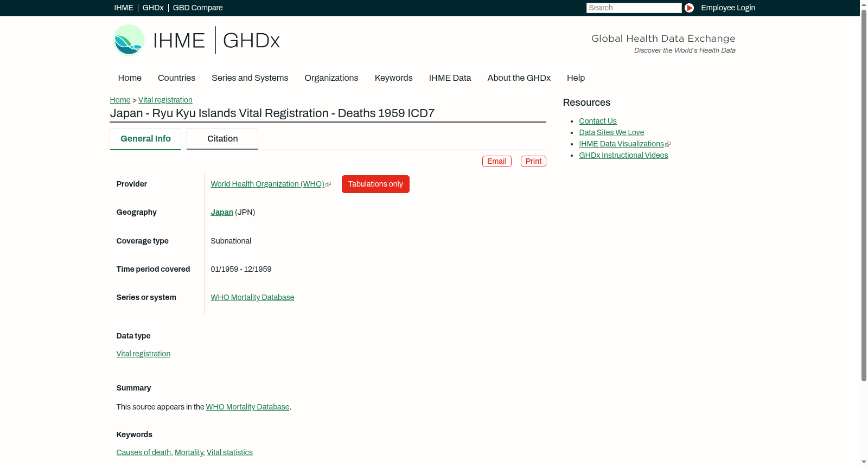Click the scrollbar down arrow

[x=864, y=463]
